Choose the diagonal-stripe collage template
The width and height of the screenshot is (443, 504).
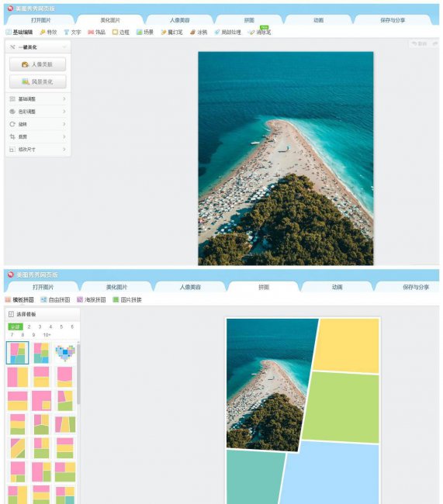coord(18,448)
